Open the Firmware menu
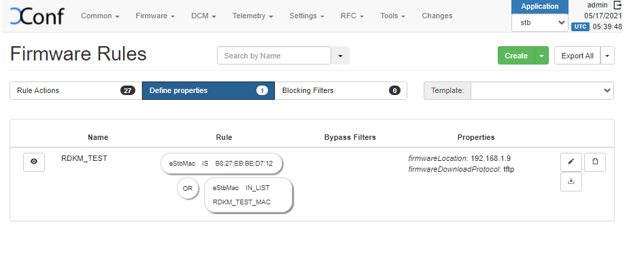The width and height of the screenshot is (644, 277). coord(155,16)
